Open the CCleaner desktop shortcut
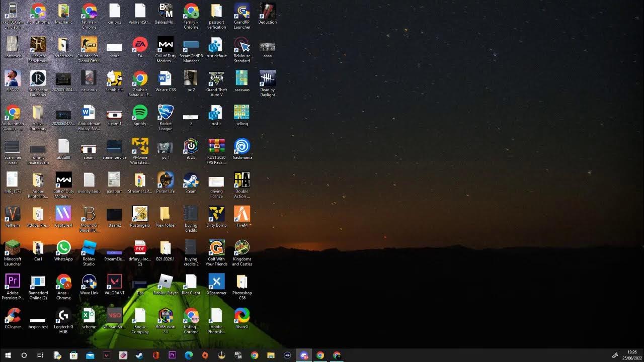Image resolution: width=644 pixels, height=362 pixels. tap(13, 318)
